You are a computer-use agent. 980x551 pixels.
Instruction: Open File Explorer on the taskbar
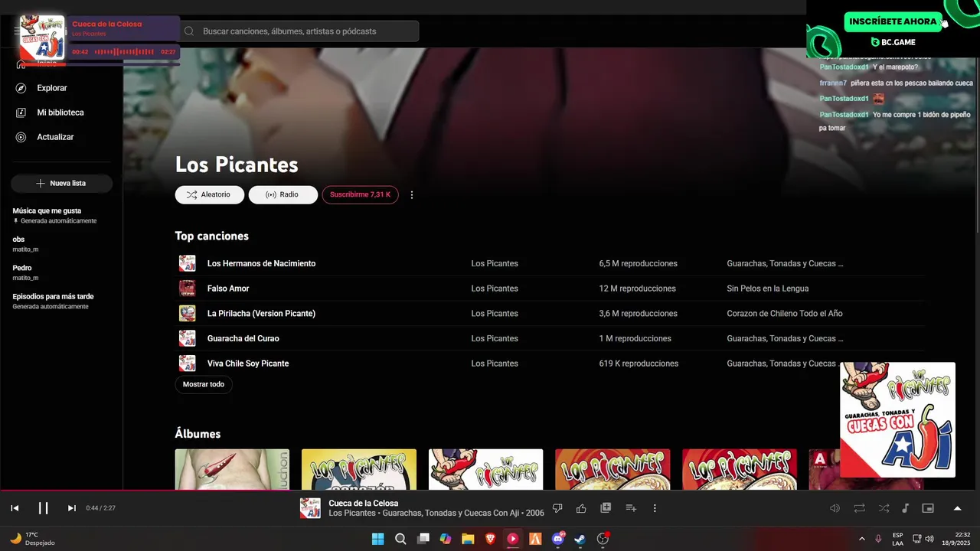(x=468, y=539)
